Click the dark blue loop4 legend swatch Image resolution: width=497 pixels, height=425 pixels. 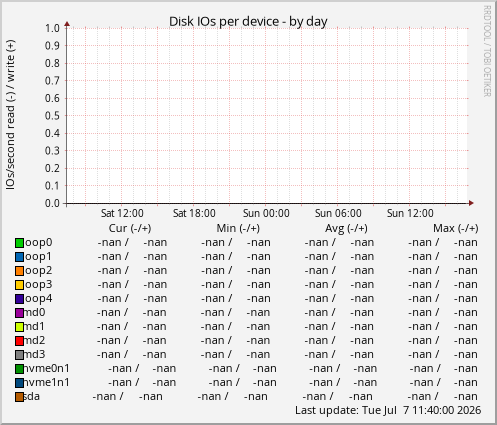(19, 299)
